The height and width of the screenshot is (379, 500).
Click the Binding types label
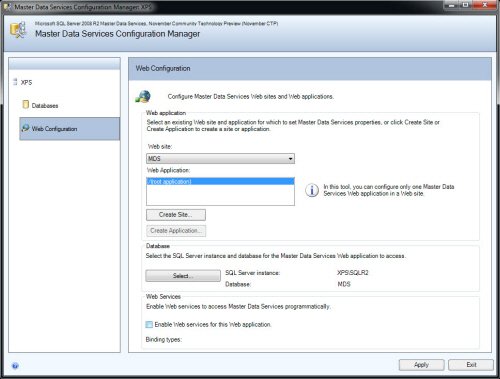click(x=164, y=340)
